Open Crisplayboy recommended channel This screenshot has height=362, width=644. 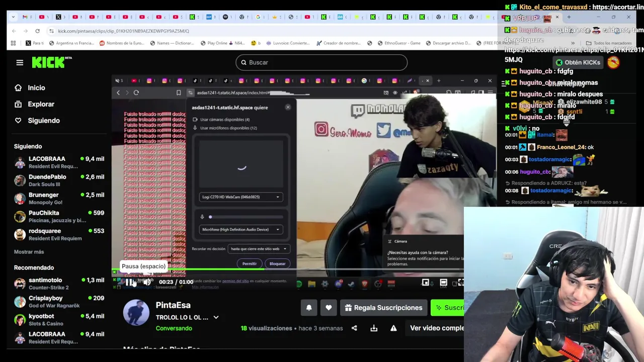(59, 302)
